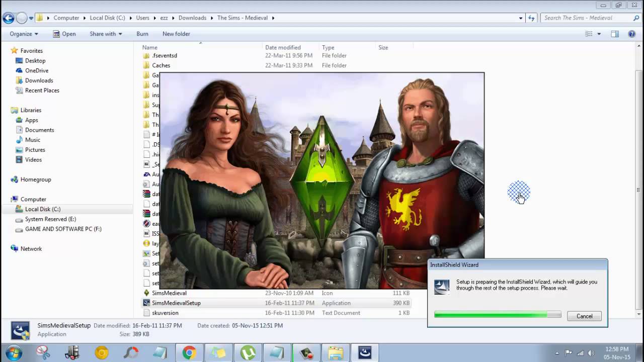Open Snipping Tool from taskbar
Image resolution: width=644 pixels, height=362 pixels.
pyautogui.click(x=43, y=353)
